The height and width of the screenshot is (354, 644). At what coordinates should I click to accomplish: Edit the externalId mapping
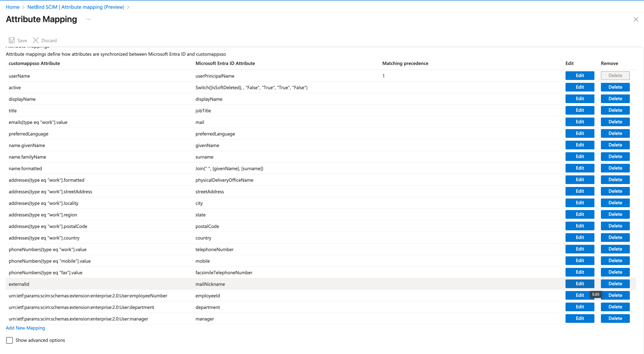click(x=580, y=283)
